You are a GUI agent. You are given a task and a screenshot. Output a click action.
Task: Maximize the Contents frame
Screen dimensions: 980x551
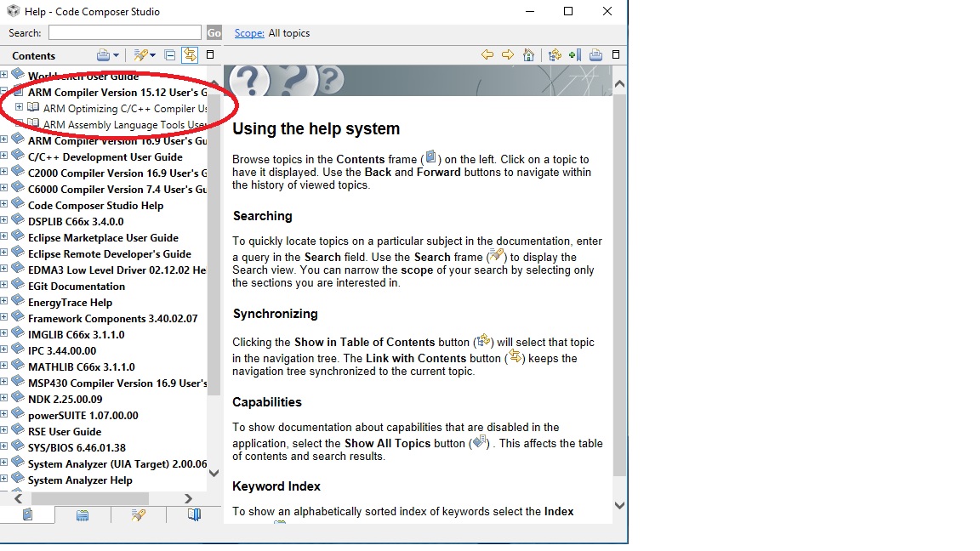210,54
